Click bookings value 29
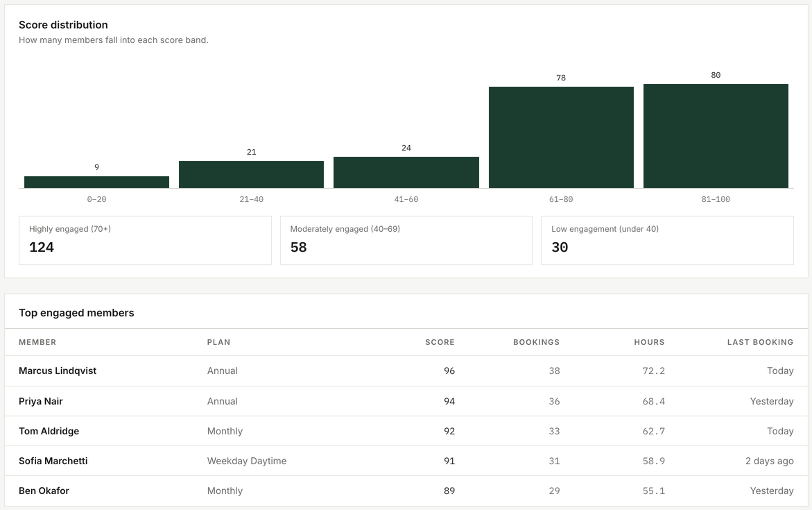The height and width of the screenshot is (510, 812). (554, 491)
